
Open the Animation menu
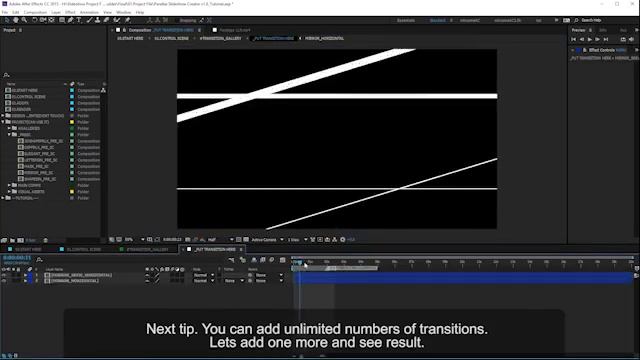[89, 13]
